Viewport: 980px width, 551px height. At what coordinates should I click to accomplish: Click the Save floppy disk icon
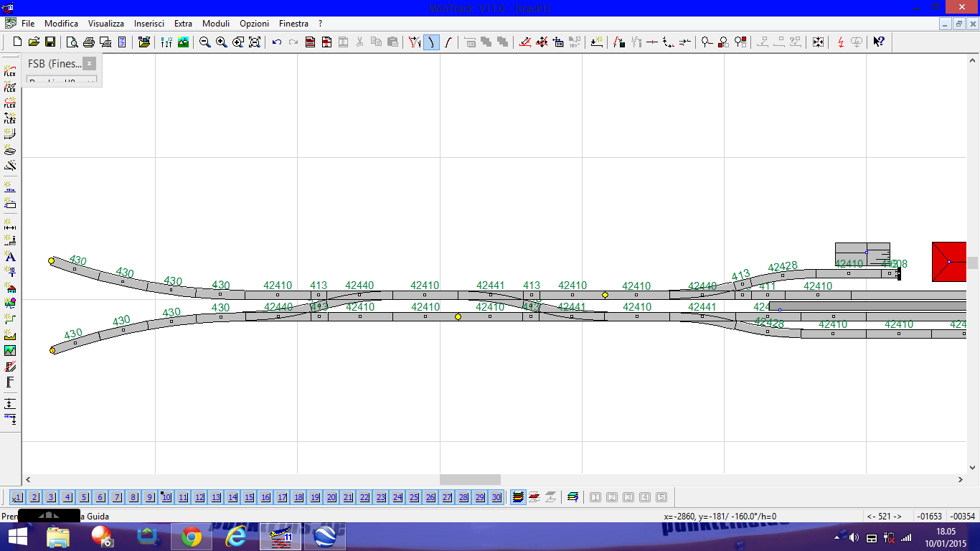pyautogui.click(x=50, y=42)
